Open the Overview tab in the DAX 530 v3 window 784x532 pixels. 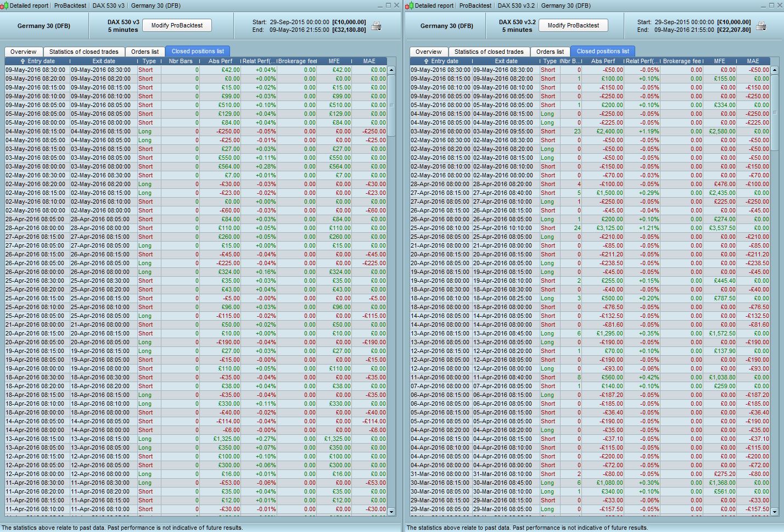tap(24, 52)
